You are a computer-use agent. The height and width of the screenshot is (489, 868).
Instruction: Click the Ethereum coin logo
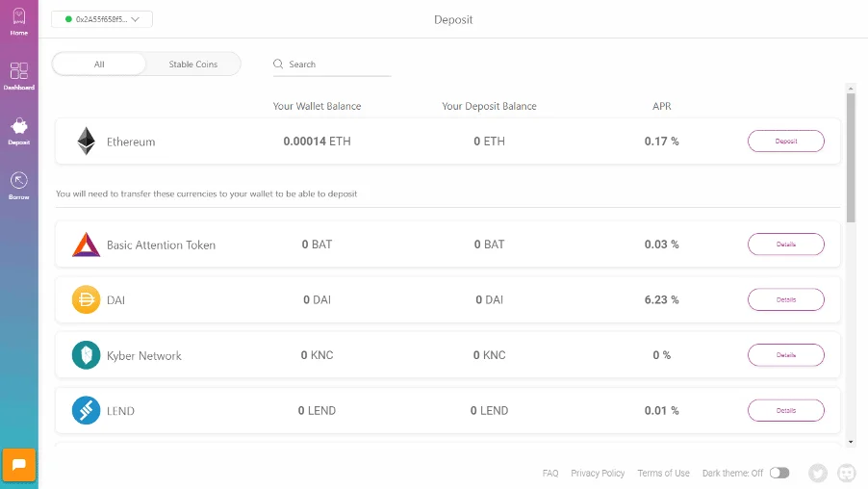[x=86, y=142]
